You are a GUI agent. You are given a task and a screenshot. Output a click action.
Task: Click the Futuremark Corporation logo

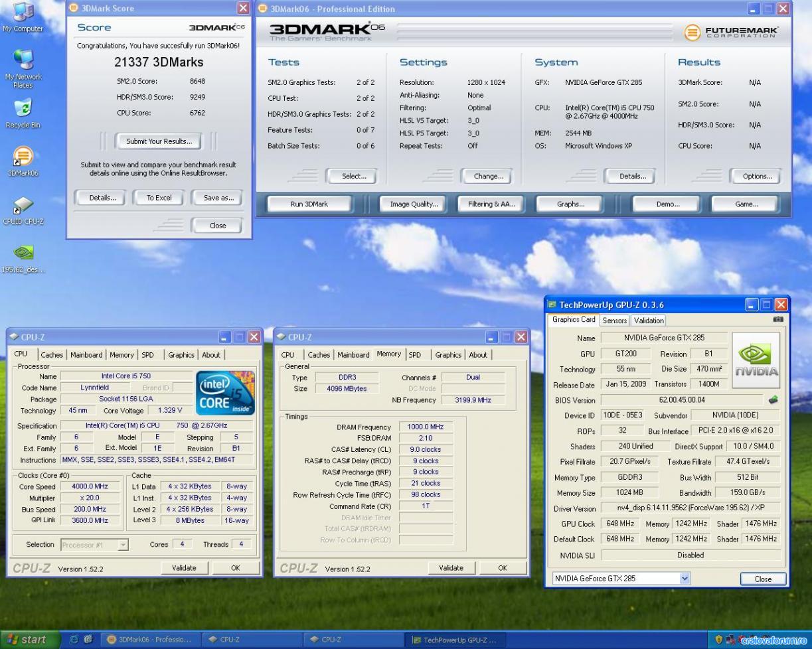tap(731, 33)
